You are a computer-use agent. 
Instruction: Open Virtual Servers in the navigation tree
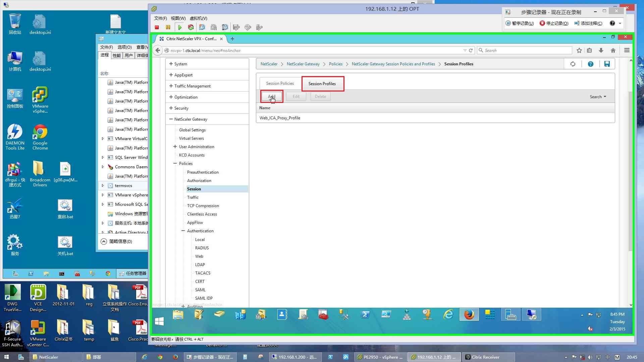tap(191, 138)
